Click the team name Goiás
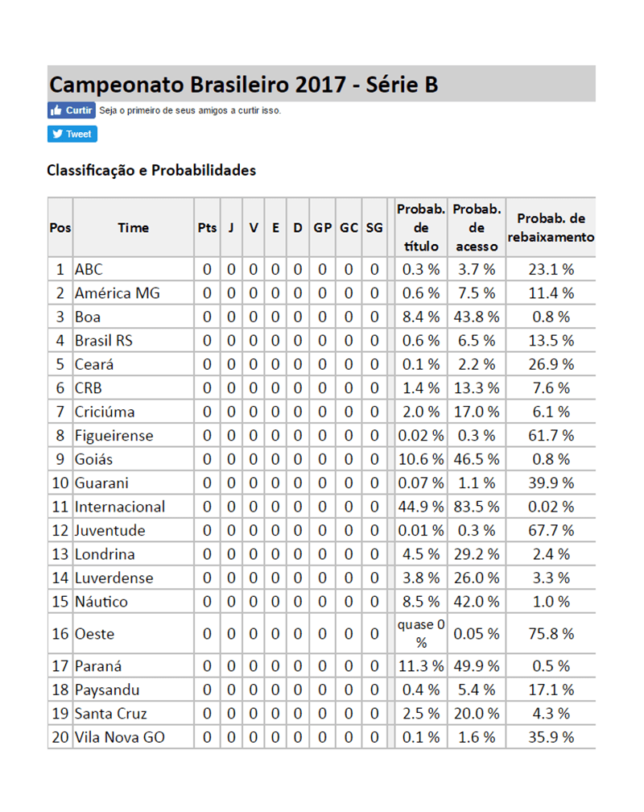Image resolution: width=644 pixels, height=812 pixels. pos(94,459)
